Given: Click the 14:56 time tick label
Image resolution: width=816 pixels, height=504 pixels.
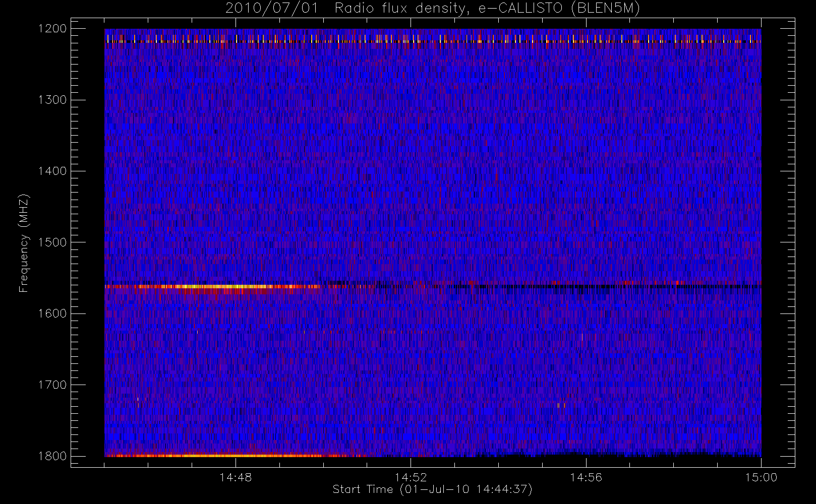Looking at the screenshot, I should [586, 477].
